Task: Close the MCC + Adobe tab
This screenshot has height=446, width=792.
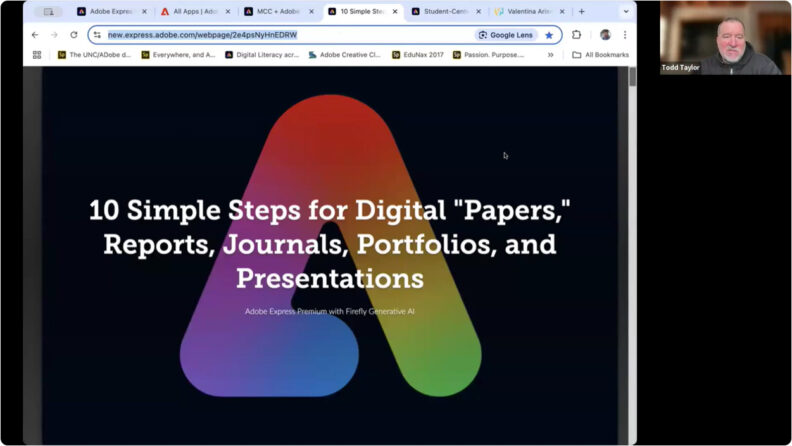Action: pos(311,11)
